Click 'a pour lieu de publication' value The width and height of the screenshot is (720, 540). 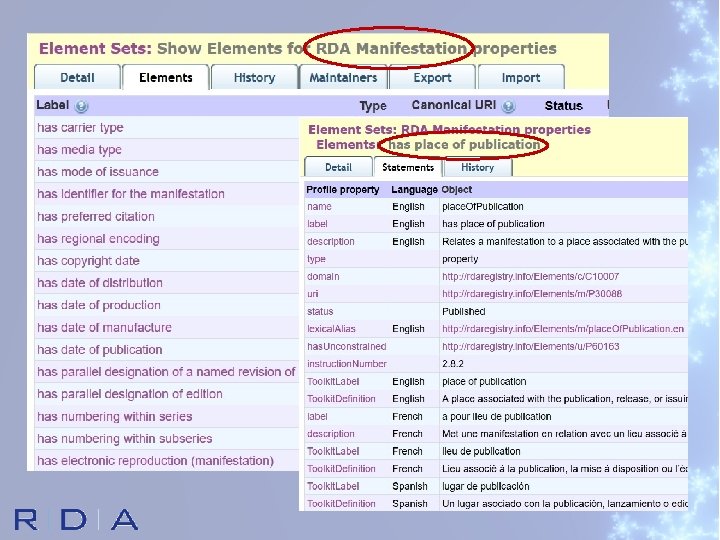tap(496, 416)
